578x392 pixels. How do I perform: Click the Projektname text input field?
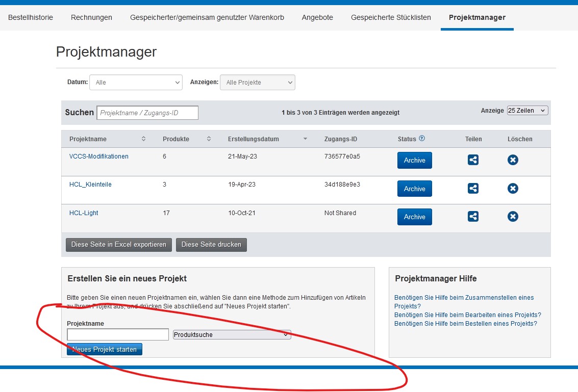point(118,335)
